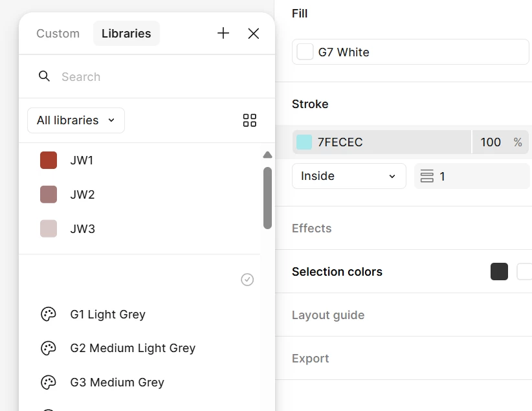Open the Inside stroke position dropdown
The height and width of the screenshot is (411, 532).
pos(349,176)
